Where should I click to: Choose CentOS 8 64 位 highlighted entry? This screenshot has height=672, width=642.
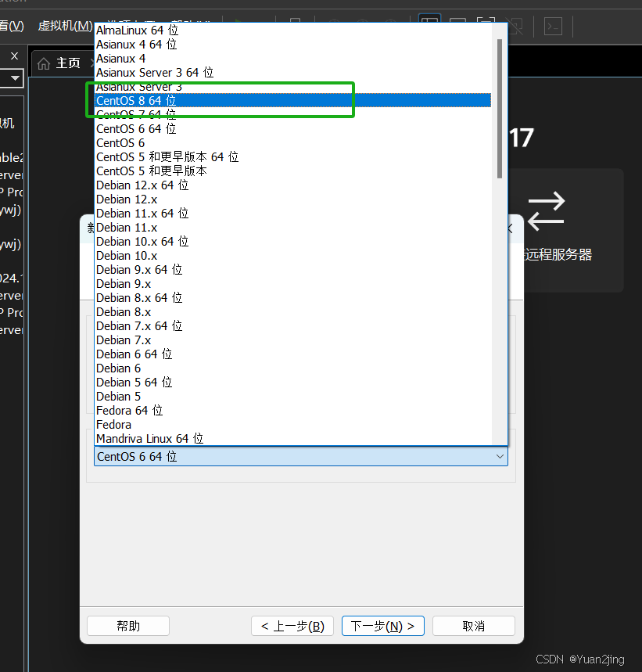pyautogui.click(x=293, y=101)
